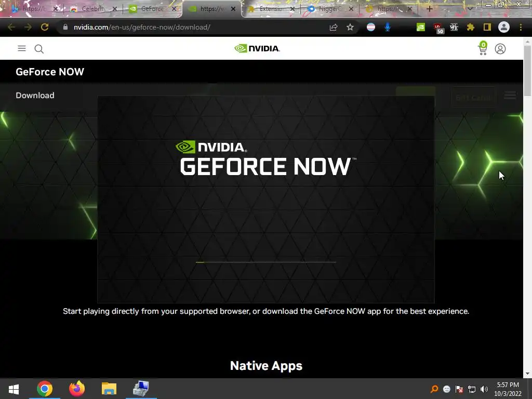This screenshot has height=399, width=532.
Task: Click the GeForce NOW loading progress bar
Action: click(x=266, y=262)
